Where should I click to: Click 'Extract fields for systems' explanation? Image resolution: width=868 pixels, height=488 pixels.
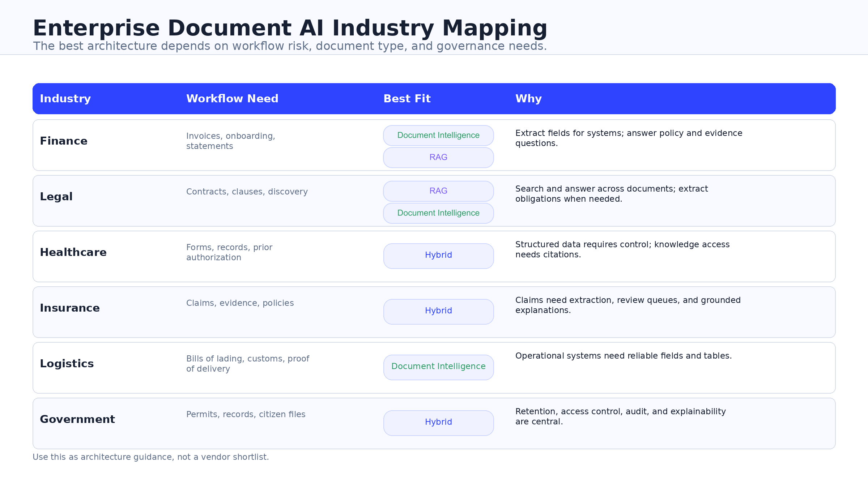(x=629, y=138)
